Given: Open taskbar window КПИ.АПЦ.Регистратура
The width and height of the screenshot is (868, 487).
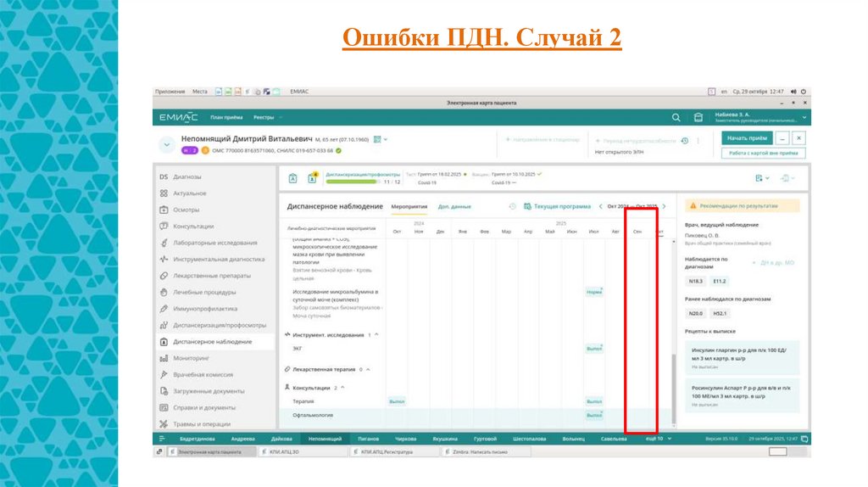Looking at the screenshot, I should (x=394, y=452).
